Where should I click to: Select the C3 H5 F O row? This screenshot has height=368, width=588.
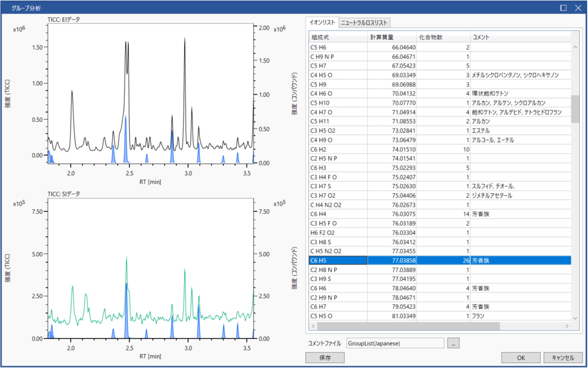point(440,223)
